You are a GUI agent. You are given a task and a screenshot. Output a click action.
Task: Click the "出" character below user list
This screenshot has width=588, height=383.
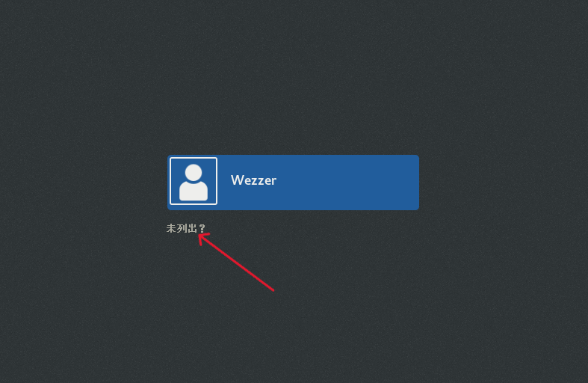192,228
